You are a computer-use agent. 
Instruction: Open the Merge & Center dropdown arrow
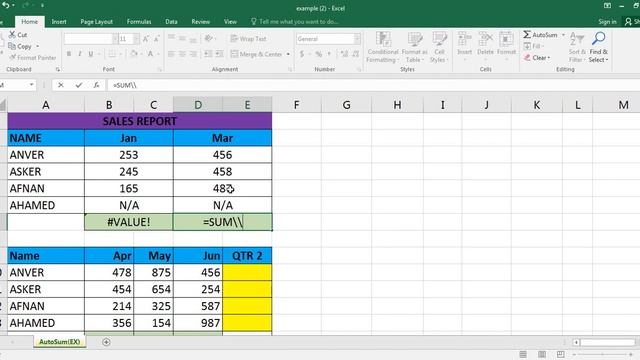[x=288, y=54]
